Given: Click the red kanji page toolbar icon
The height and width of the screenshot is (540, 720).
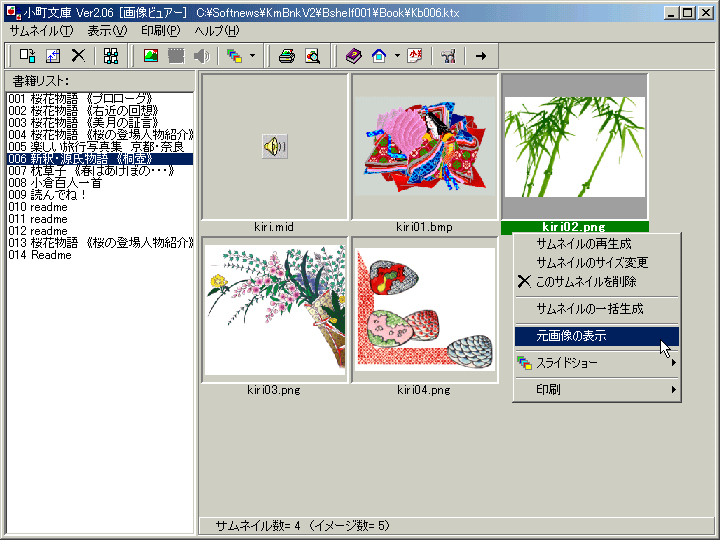Looking at the screenshot, I should (x=415, y=56).
